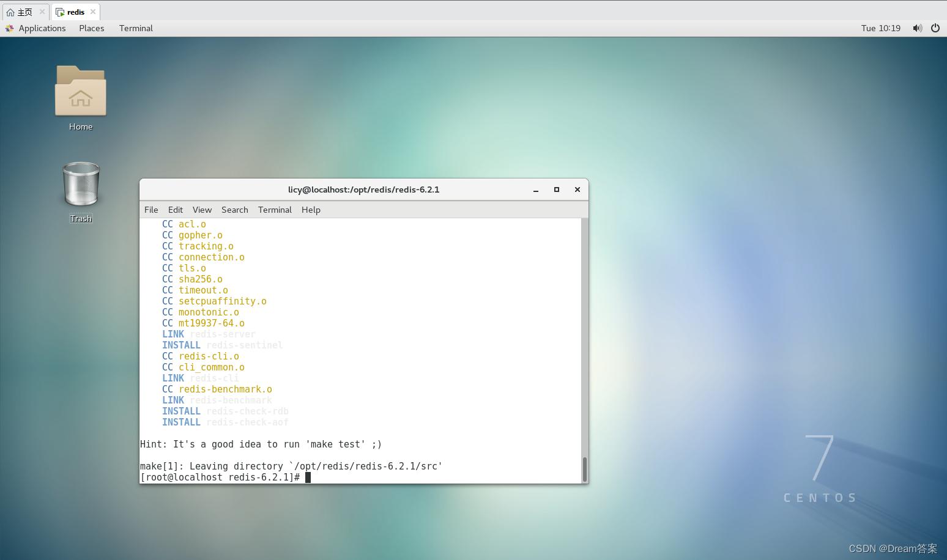Click the clock showing Tue 10:19
Viewport: 947px width, 560px height.
pyautogui.click(x=881, y=28)
